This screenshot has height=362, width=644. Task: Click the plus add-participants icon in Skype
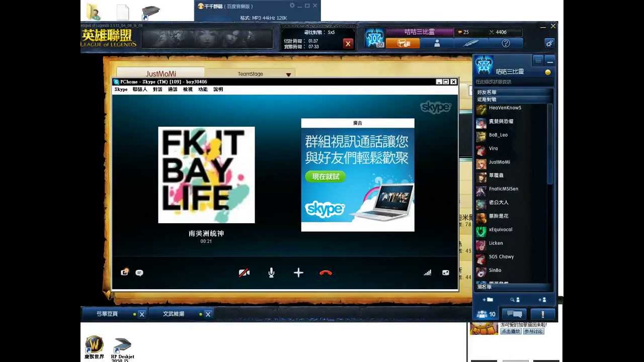pyautogui.click(x=298, y=273)
